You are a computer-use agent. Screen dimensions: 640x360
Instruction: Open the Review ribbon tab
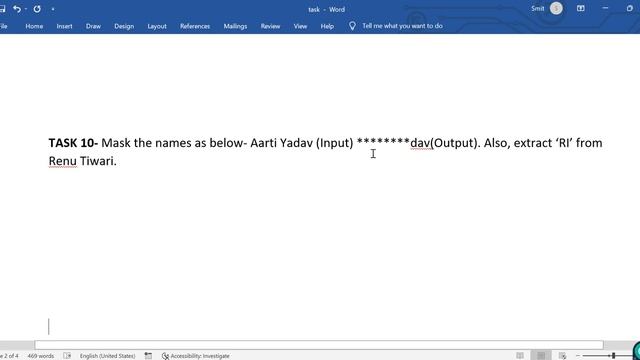pyautogui.click(x=270, y=26)
